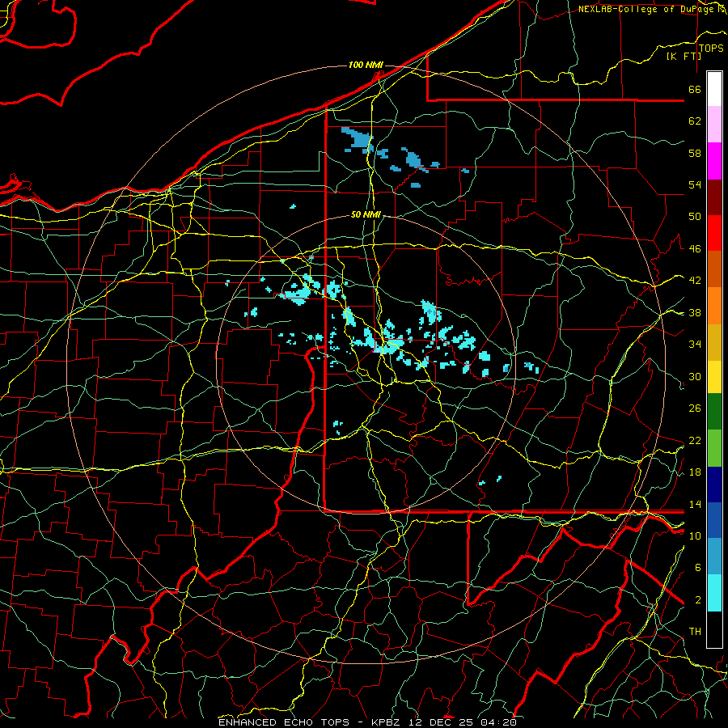Click the legend value 6
This screenshot has height=728, width=728.
697,568
